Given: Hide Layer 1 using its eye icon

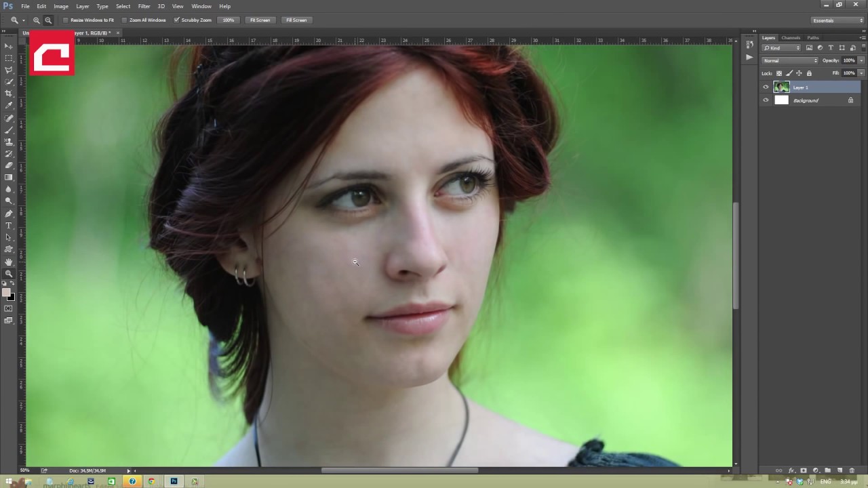Looking at the screenshot, I should pos(766,87).
